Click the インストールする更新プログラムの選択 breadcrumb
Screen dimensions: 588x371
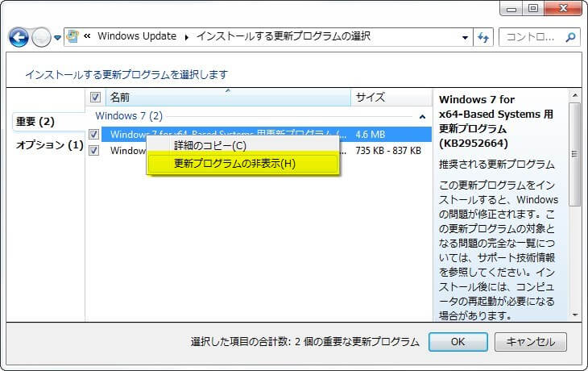[x=284, y=36]
